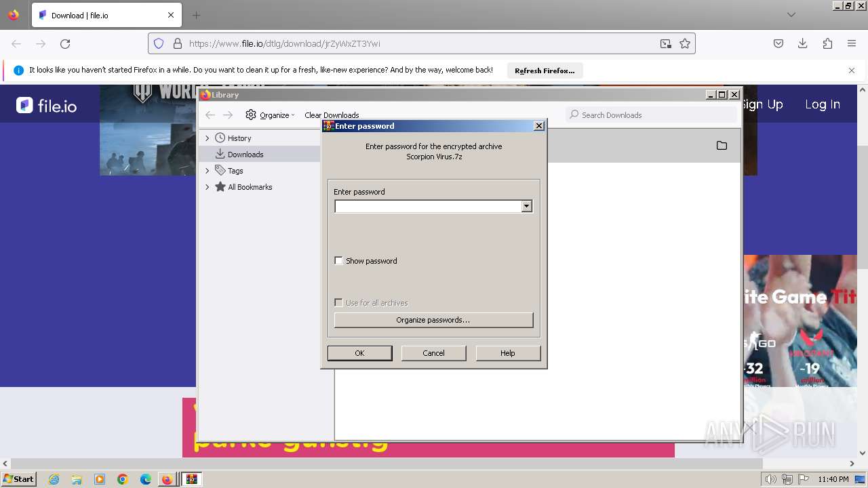The image size is (868, 488).
Task: Switch to WinRAR taskbar button
Action: click(191, 479)
